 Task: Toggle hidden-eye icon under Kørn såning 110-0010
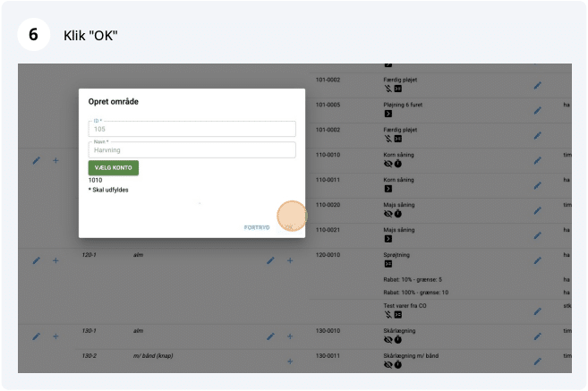(x=388, y=164)
